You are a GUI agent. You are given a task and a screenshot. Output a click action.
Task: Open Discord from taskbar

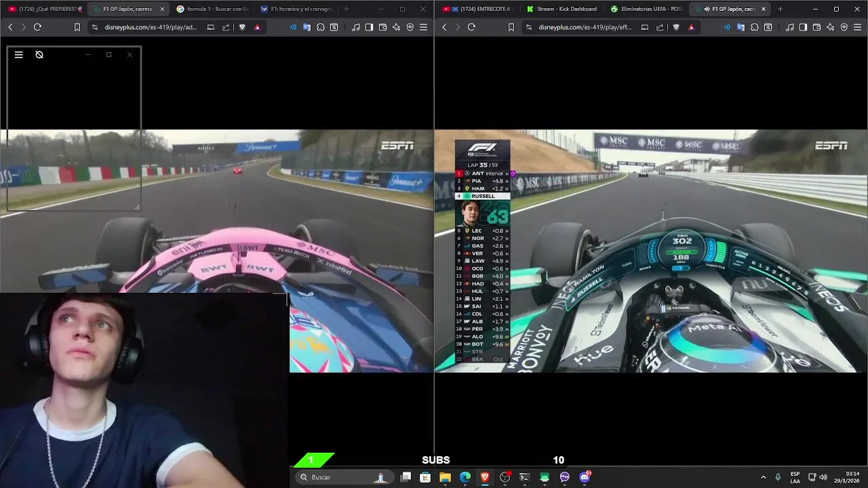[585, 477]
